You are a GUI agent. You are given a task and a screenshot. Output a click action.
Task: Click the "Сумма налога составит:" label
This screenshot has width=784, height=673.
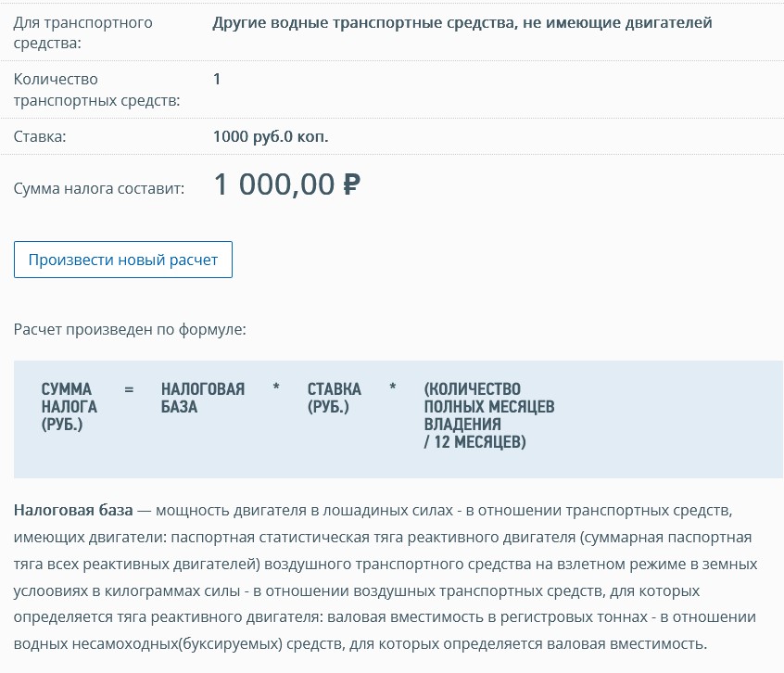tap(99, 188)
